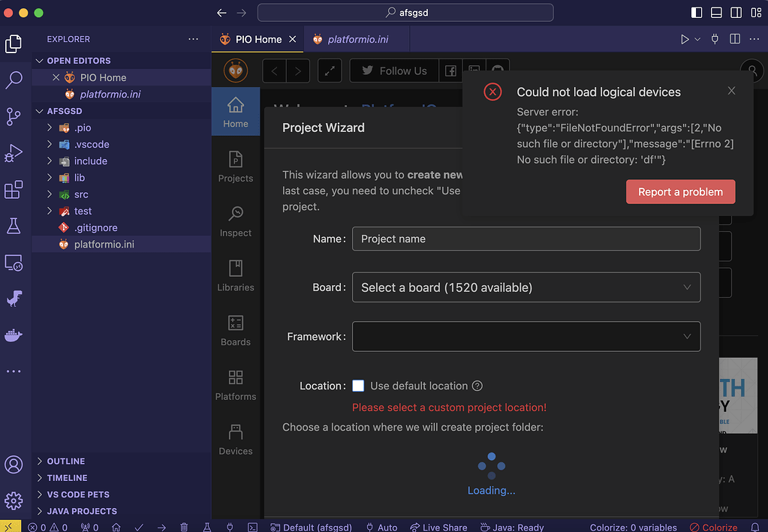Open the Framework dropdown
This screenshot has width=768, height=532.
(x=526, y=337)
